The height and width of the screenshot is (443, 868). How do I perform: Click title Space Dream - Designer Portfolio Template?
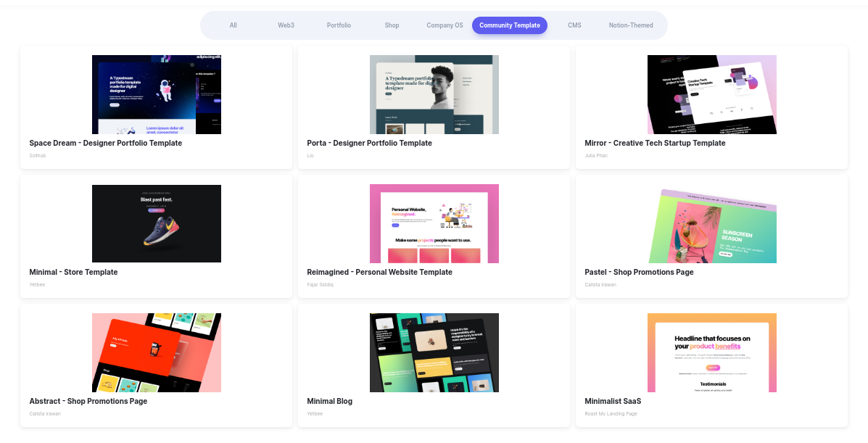click(x=106, y=143)
